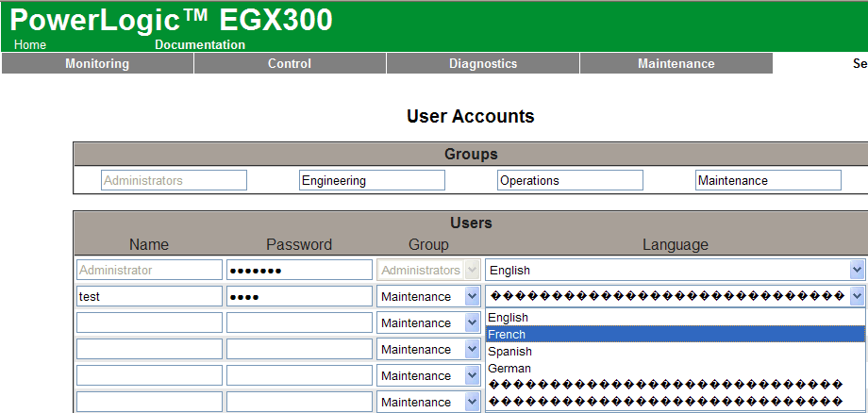The height and width of the screenshot is (413, 868).
Task: Open the Control tab
Action: pos(290,63)
